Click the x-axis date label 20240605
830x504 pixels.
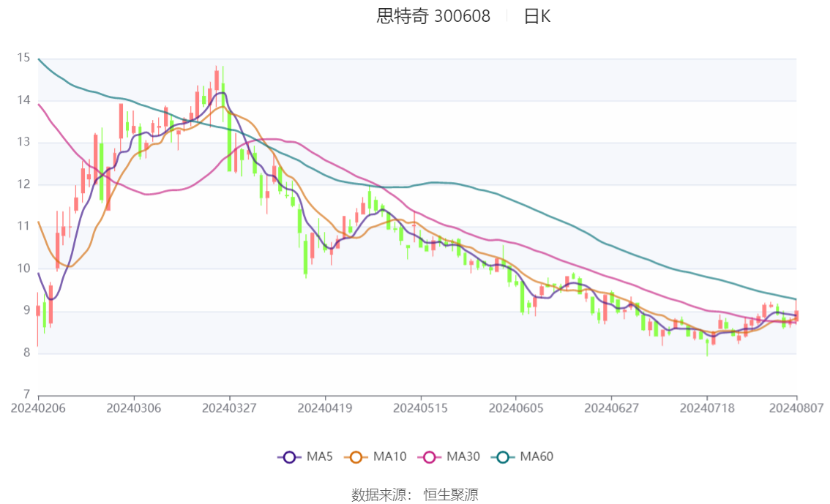[516, 408]
